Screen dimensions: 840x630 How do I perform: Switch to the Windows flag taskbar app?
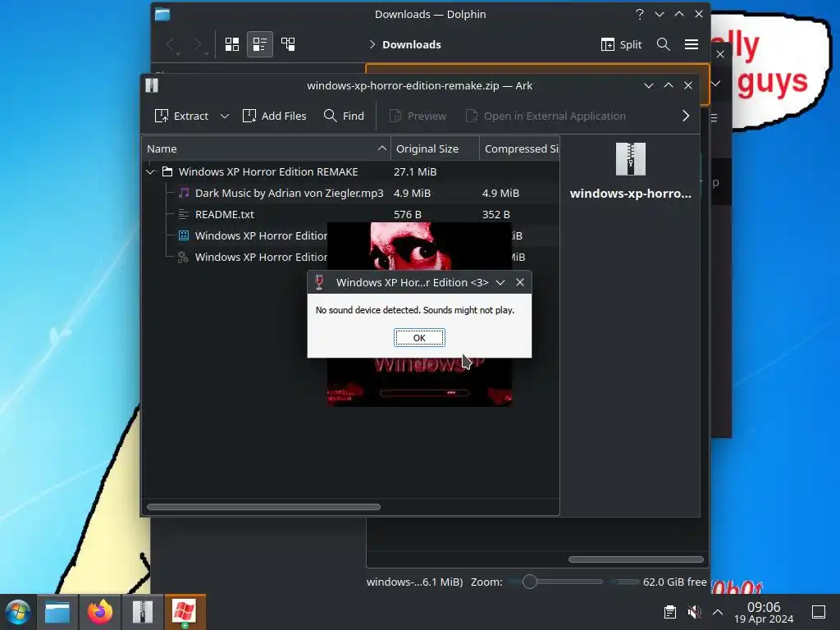(185, 612)
